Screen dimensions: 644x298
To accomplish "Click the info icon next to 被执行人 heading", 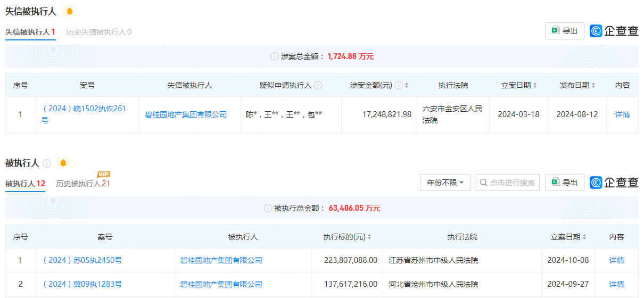I will coord(47,163).
